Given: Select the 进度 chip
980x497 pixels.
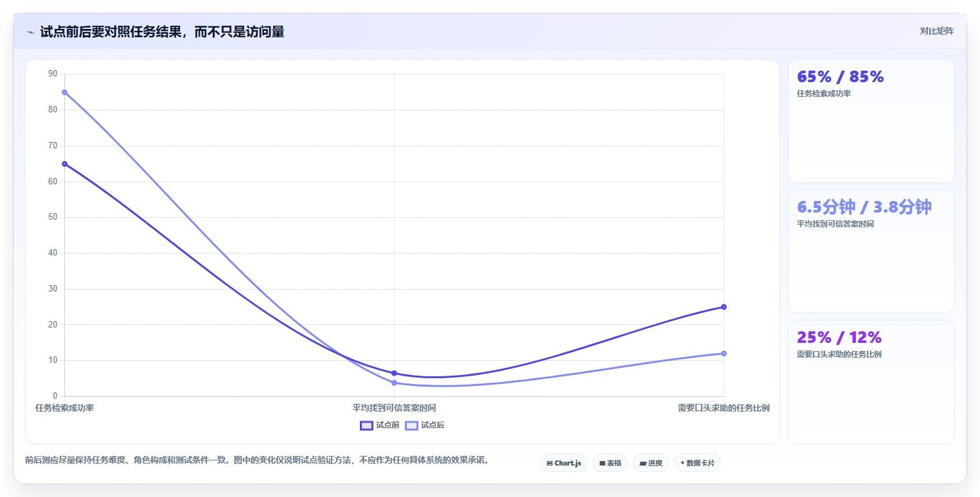Looking at the screenshot, I should [x=651, y=463].
